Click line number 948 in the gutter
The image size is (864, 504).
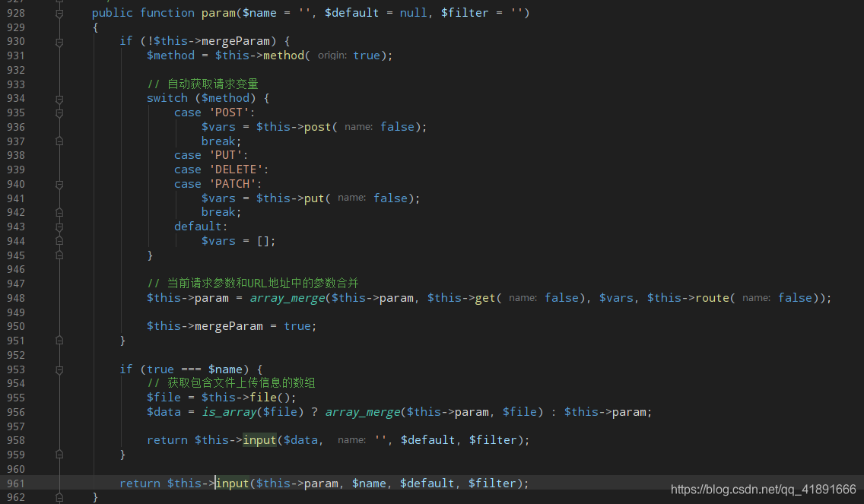click(16, 298)
